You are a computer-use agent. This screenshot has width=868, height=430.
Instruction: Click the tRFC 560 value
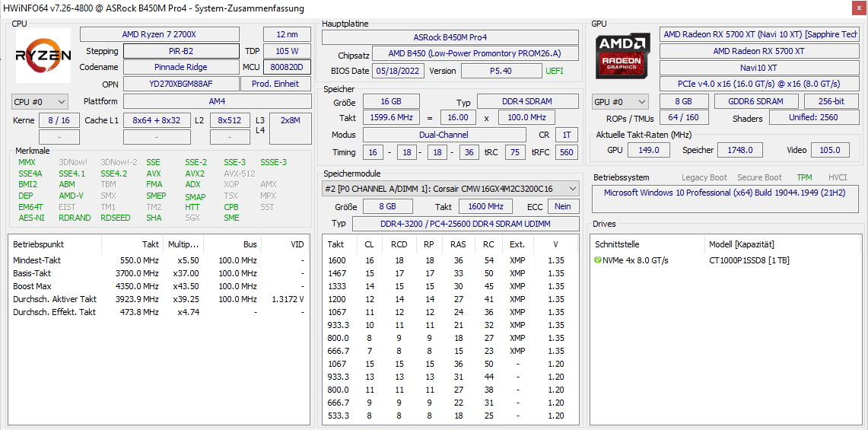coord(566,151)
